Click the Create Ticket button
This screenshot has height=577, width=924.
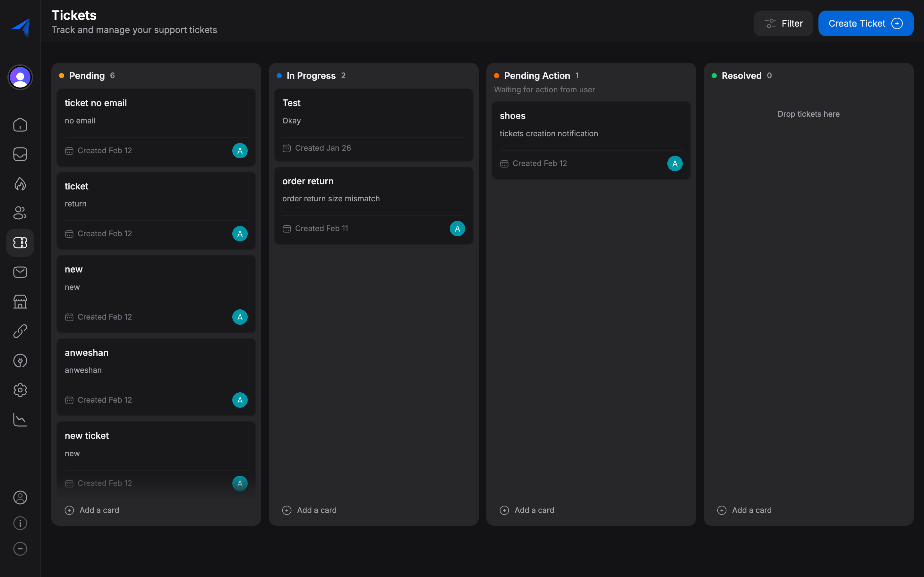866,23
